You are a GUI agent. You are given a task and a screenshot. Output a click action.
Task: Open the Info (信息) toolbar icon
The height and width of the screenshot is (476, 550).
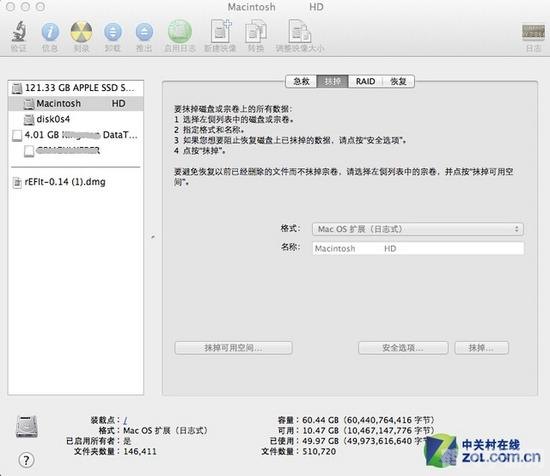[50, 32]
